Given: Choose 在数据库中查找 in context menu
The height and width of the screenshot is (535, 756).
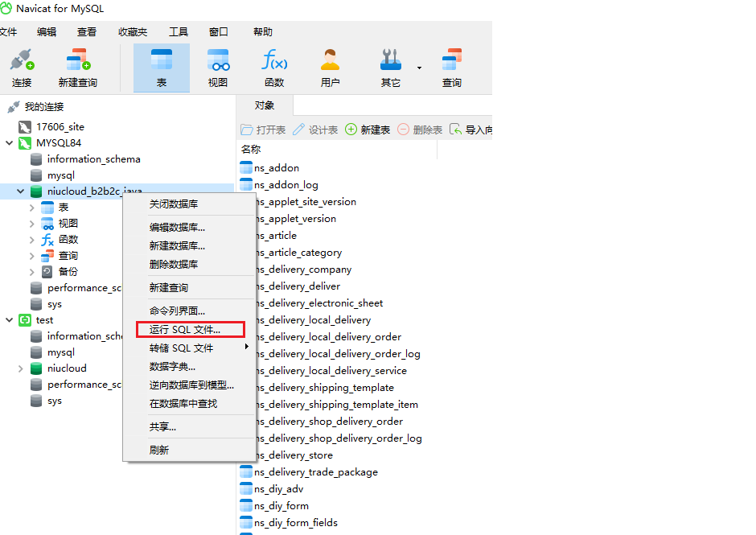Looking at the screenshot, I should pyautogui.click(x=189, y=403).
